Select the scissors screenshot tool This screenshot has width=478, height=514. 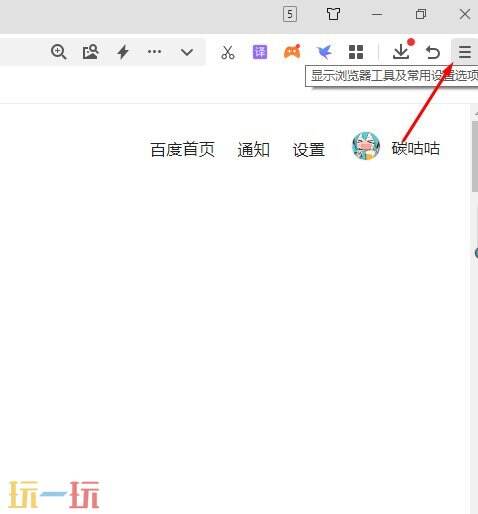(x=228, y=52)
